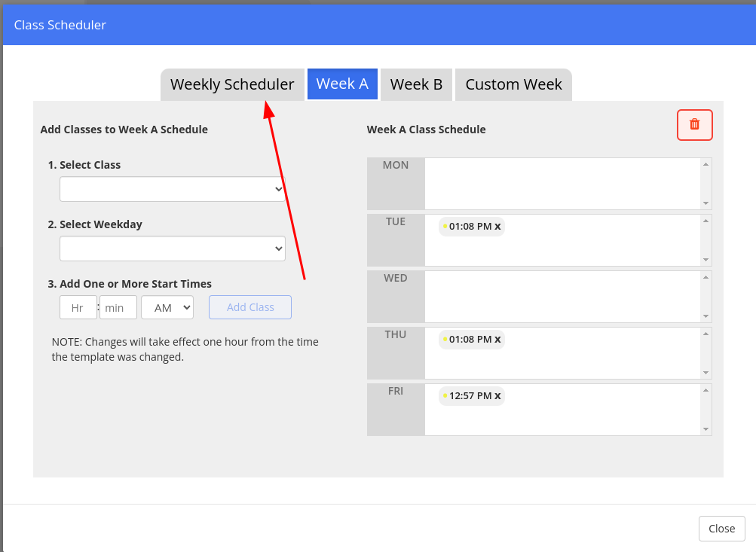Click the Add Class button

point(250,307)
